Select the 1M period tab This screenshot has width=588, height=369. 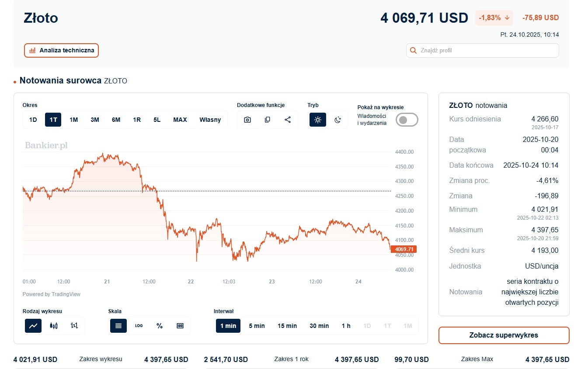point(74,120)
